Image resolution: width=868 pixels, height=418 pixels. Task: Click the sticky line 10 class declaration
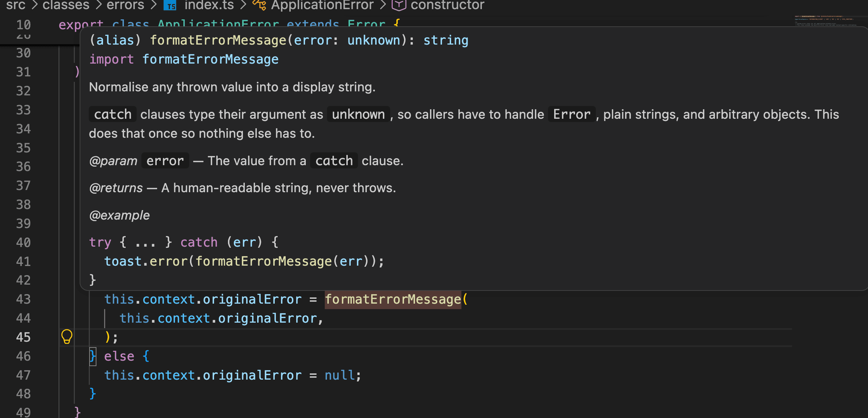pyautogui.click(x=230, y=24)
